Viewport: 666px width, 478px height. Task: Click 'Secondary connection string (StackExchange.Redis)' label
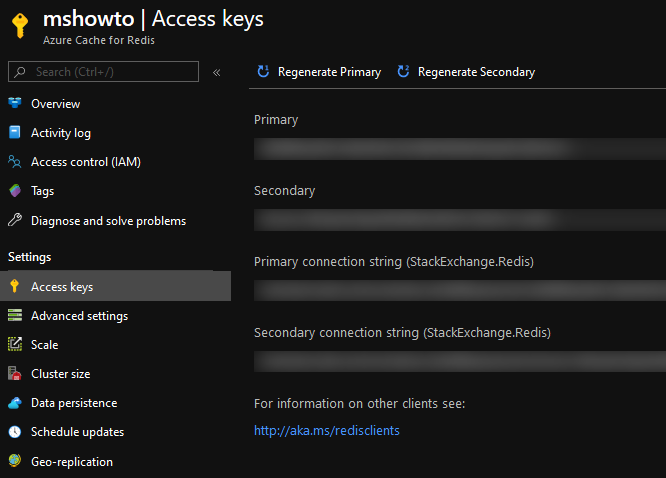point(402,333)
